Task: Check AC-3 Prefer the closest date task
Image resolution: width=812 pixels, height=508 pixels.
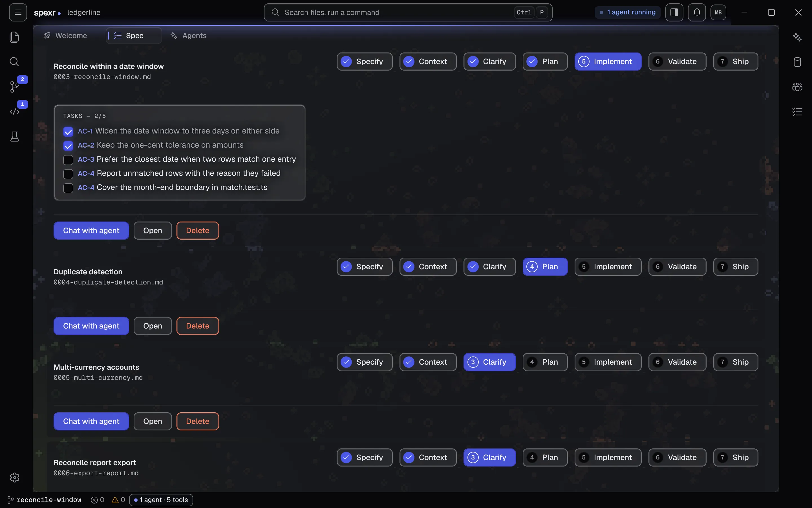Action: 68,159
